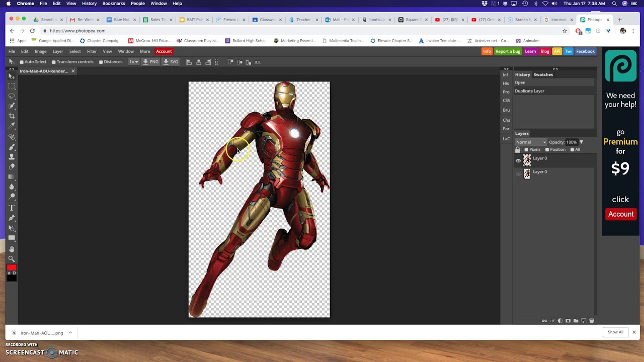Click the red foreground color swatch
The width and height of the screenshot is (644, 362).
click(12, 267)
